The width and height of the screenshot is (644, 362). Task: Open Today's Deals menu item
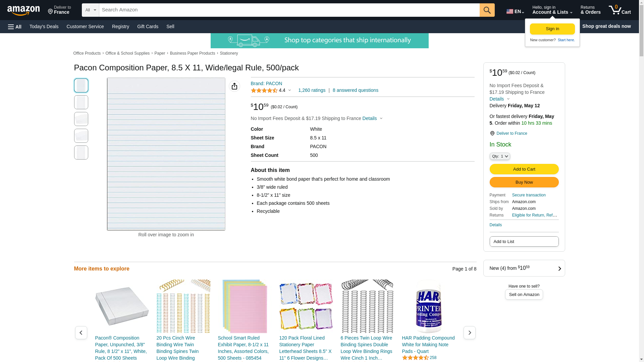click(x=44, y=26)
